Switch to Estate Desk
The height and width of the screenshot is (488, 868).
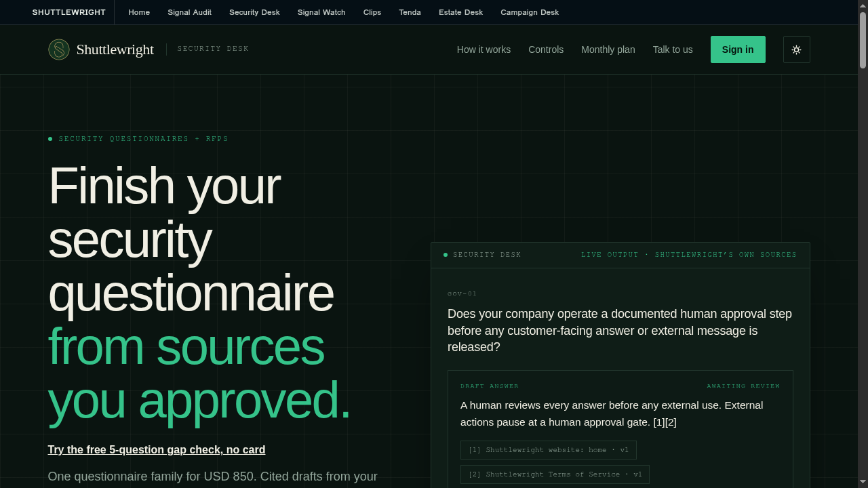pos(460,12)
